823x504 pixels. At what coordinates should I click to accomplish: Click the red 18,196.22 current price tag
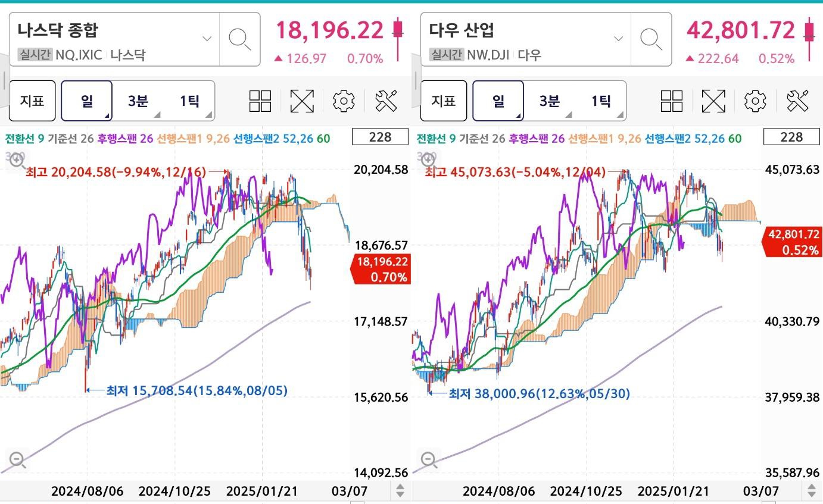point(382,270)
